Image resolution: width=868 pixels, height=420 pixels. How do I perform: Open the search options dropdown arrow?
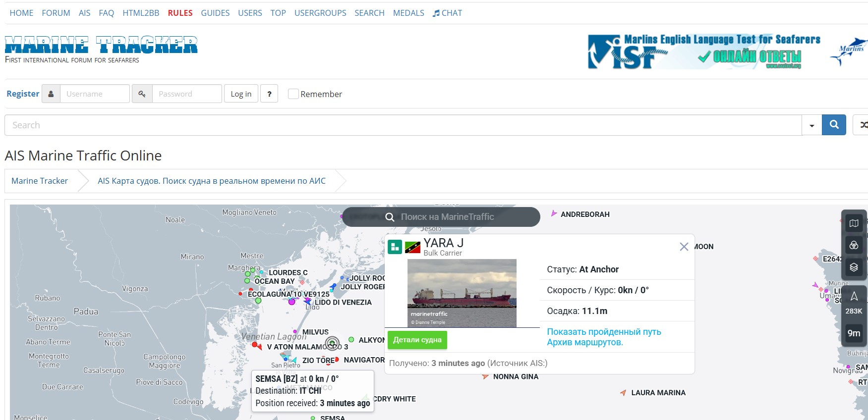[811, 125]
